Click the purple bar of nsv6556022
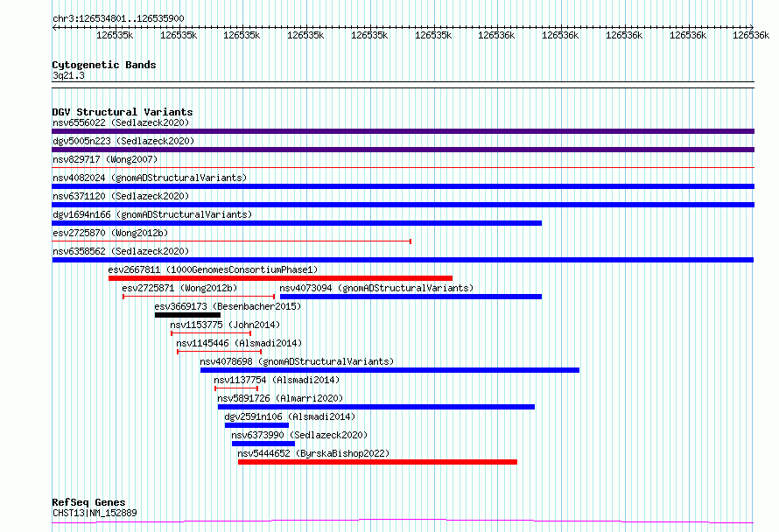 pyautogui.click(x=403, y=131)
